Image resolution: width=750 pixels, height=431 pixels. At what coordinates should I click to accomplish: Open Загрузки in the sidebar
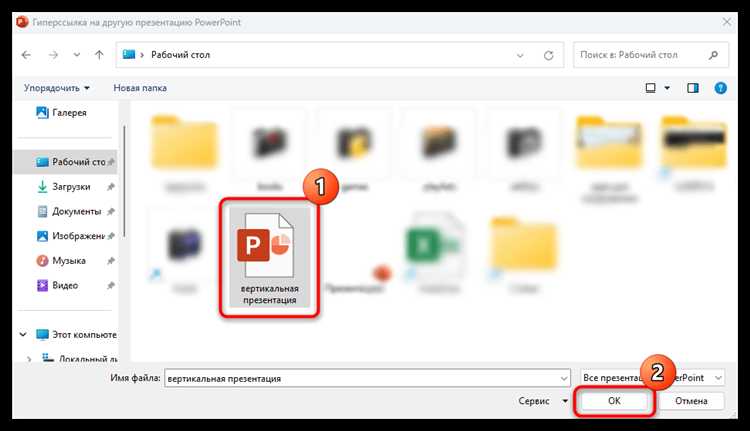(x=71, y=187)
